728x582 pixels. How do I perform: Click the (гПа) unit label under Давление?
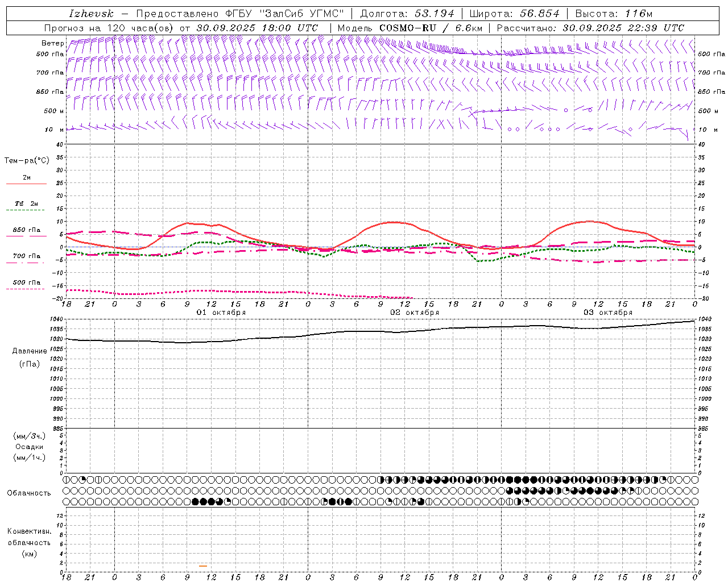pyautogui.click(x=29, y=364)
